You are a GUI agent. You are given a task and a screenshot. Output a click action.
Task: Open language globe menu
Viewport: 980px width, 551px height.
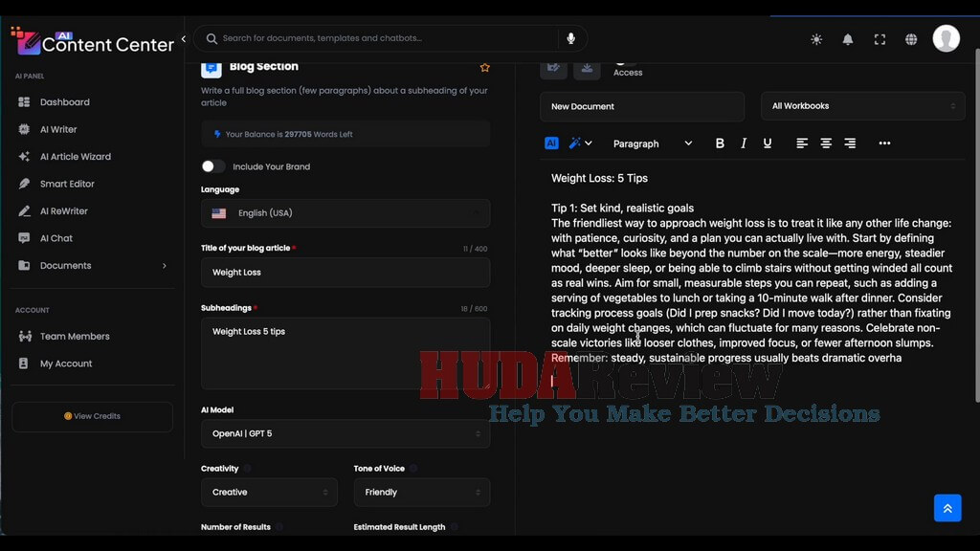pyautogui.click(x=911, y=39)
